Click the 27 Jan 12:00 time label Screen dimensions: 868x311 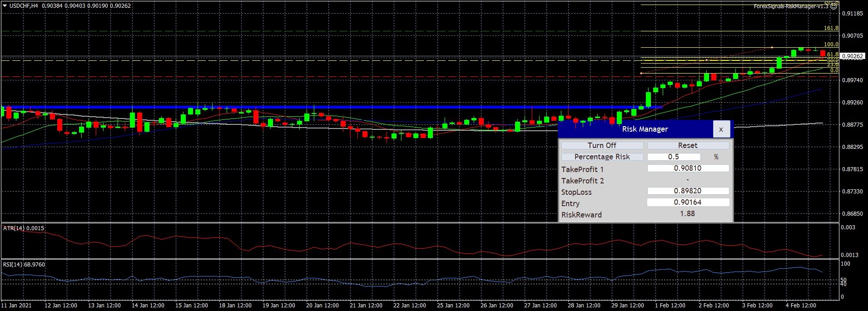pos(541,306)
